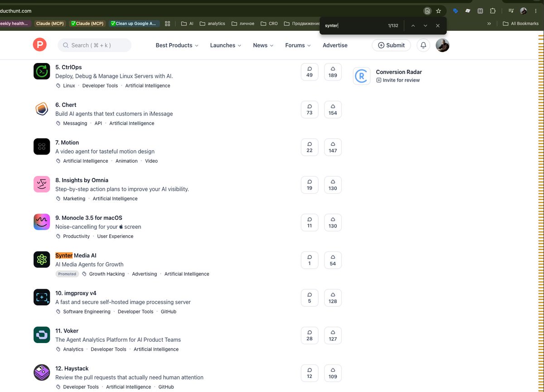Open the notifications bell
Screen dimensions: 544x392
pos(423,45)
